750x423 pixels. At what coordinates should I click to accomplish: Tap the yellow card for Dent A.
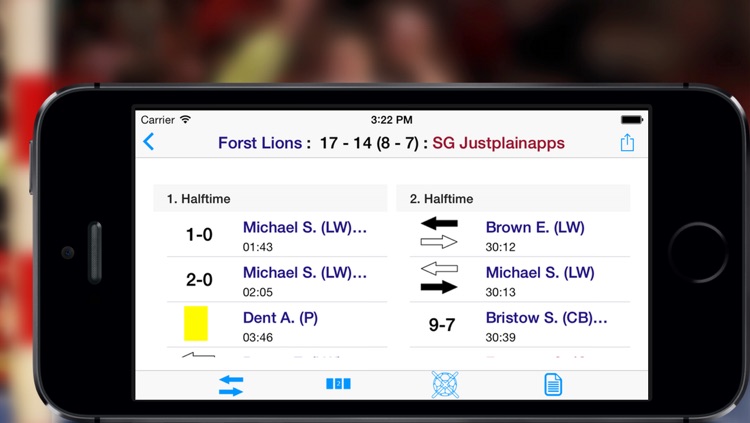[x=196, y=324]
